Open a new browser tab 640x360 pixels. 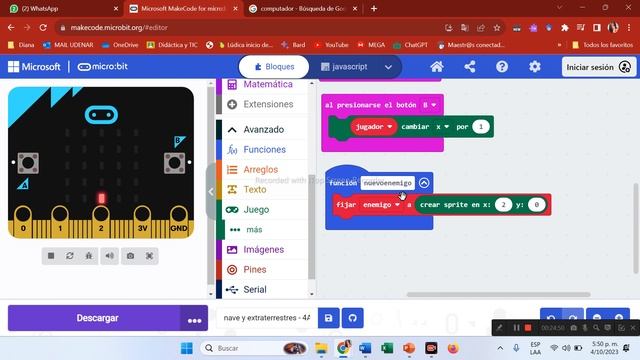click(x=374, y=9)
